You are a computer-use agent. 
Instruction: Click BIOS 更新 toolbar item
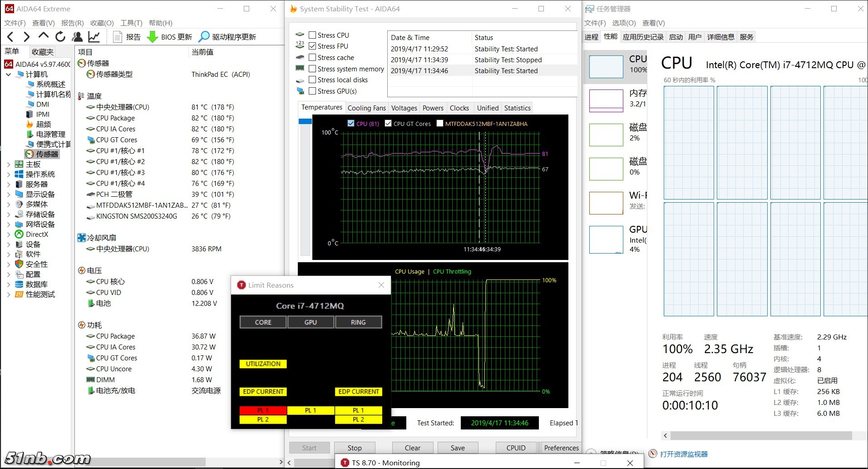pos(169,37)
